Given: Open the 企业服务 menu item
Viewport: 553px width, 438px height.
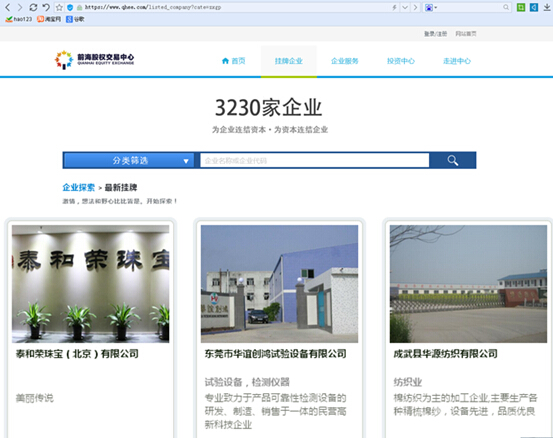Looking at the screenshot, I should 345,61.
